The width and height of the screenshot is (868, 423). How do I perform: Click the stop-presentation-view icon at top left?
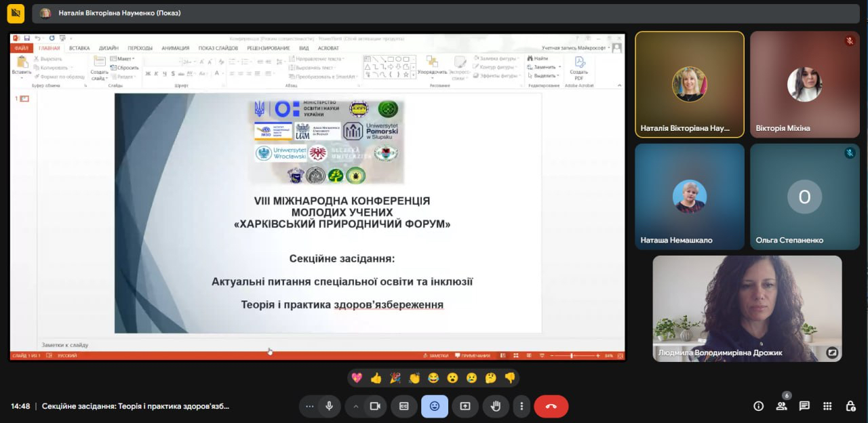(x=16, y=13)
